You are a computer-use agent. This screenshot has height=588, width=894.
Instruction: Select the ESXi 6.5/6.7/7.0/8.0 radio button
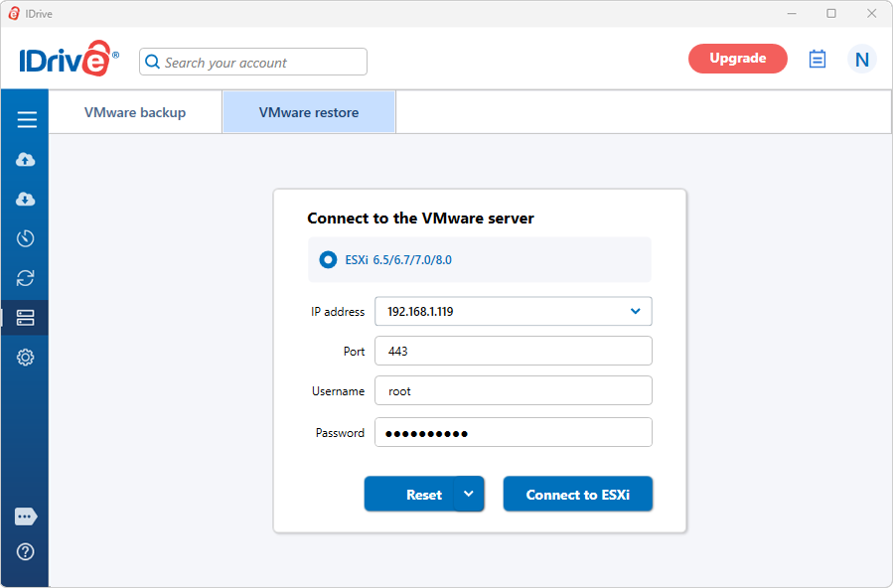328,260
